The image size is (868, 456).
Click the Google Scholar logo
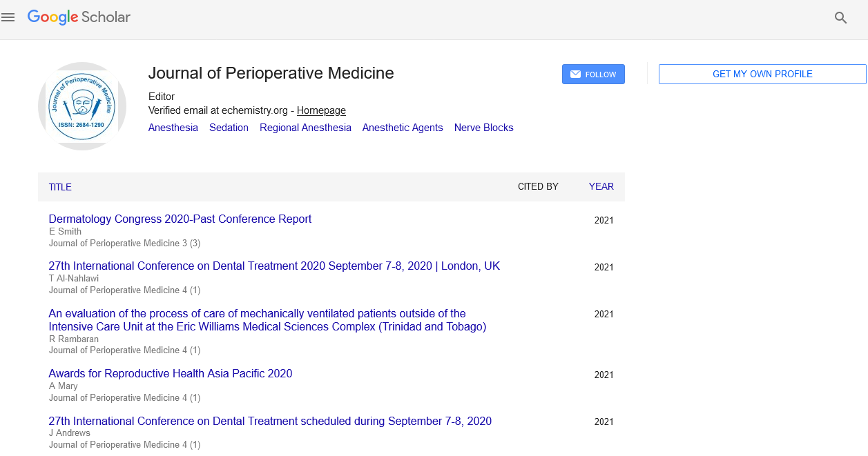79,17
